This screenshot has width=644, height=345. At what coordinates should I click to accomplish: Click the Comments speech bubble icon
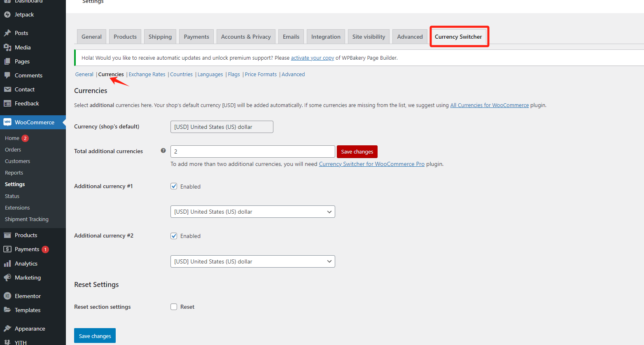click(7, 75)
